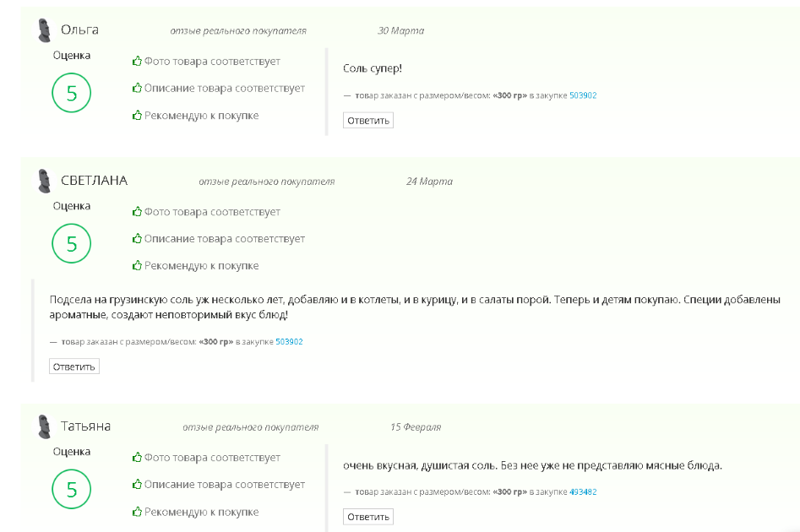This screenshot has width=800, height=532.
Task: Click thumbs-up beside Татьяна's 'Рекомендую к покупке'
Action: tap(137, 511)
